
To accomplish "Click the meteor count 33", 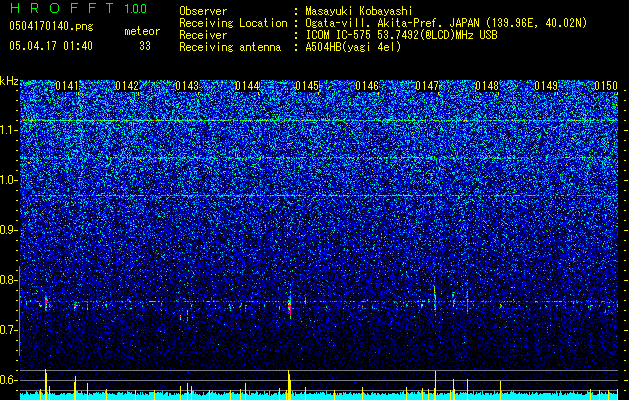I will point(145,46).
